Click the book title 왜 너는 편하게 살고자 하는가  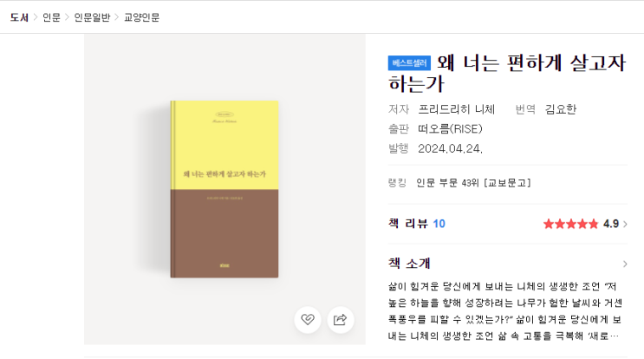pos(507,73)
